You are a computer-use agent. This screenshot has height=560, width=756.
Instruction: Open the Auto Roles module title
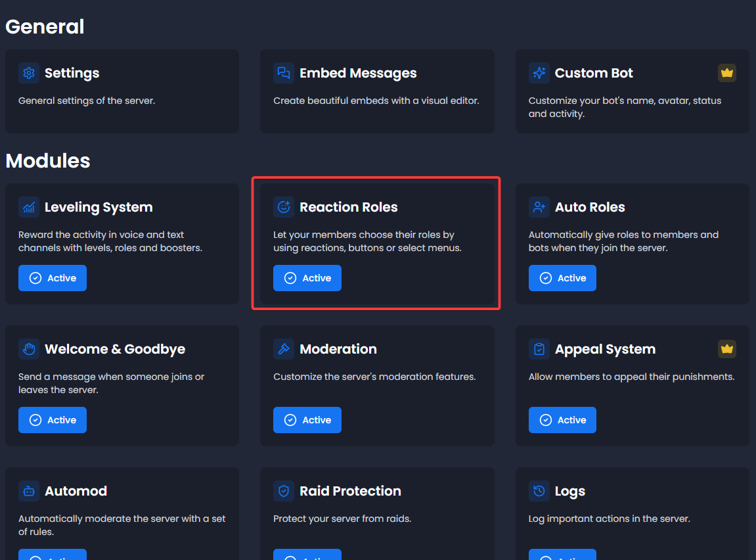[x=590, y=207]
